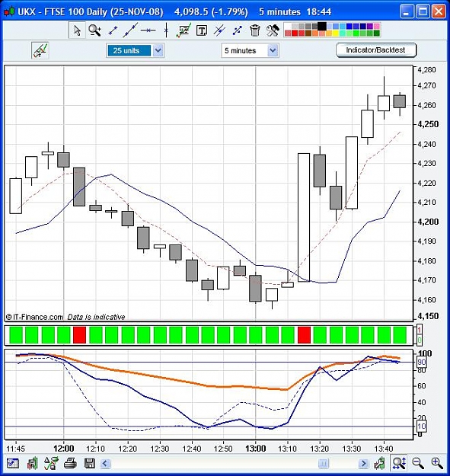Click the 10 level label on oscillator
Screen dimensions: 450x476
(x=422, y=426)
